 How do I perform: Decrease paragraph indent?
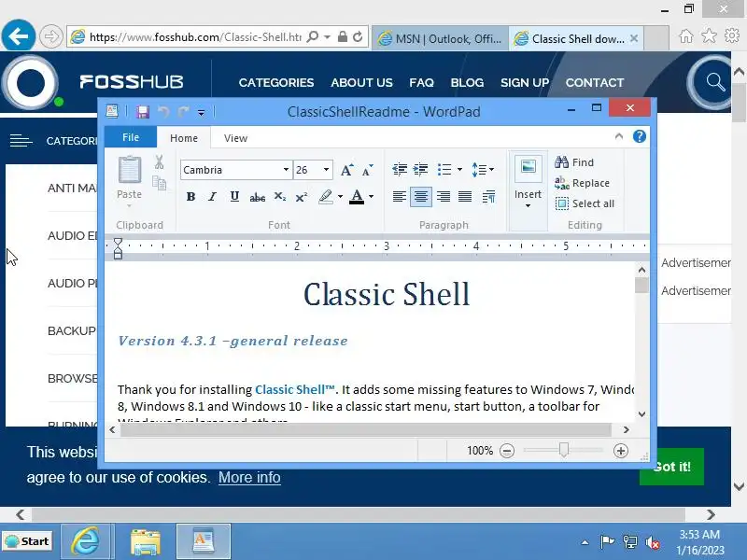coord(400,170)
